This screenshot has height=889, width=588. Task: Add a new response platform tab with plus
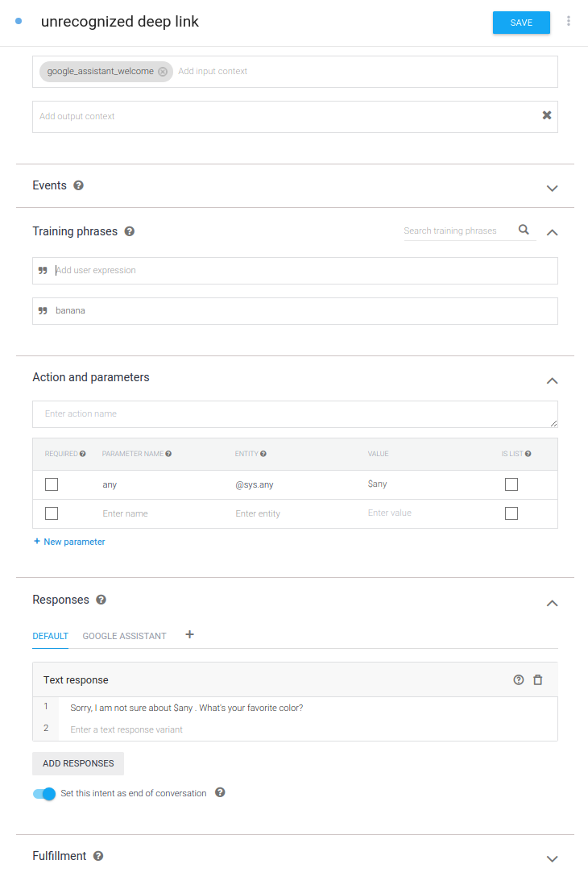190,635
